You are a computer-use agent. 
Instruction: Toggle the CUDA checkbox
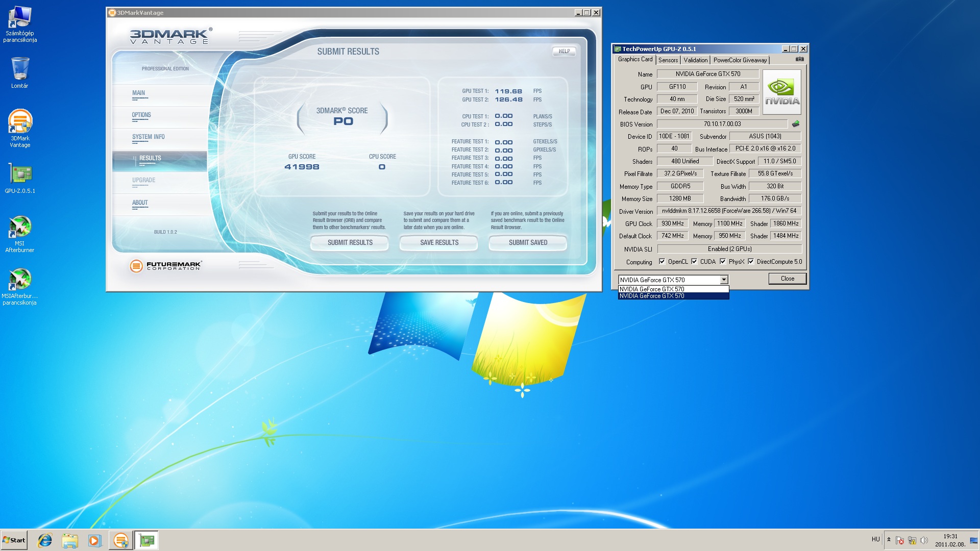click(x=694, y=262)
